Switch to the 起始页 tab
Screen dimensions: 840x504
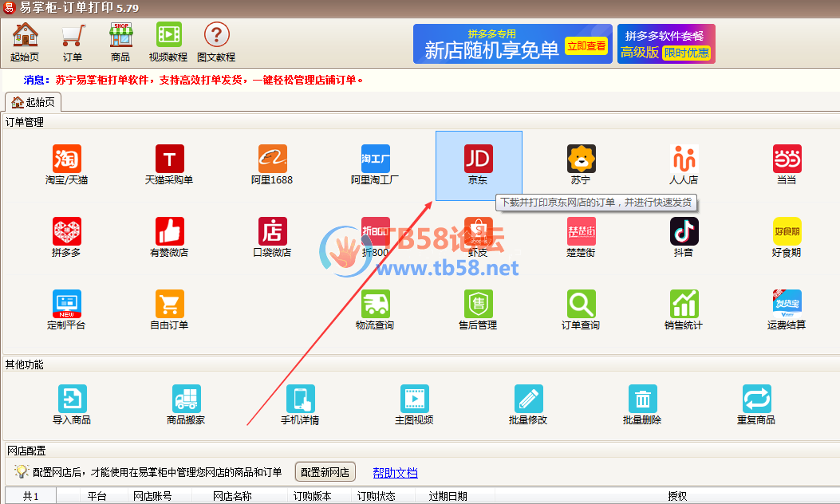coord(34,102)
